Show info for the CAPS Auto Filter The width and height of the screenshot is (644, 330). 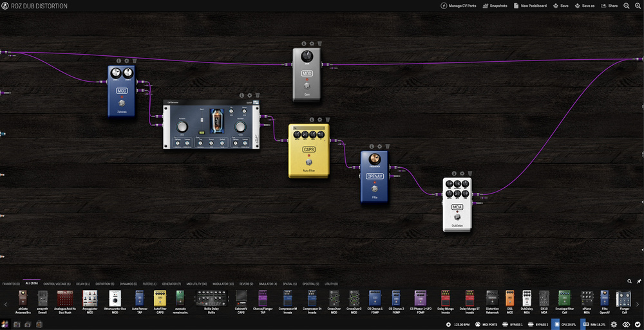312,120
